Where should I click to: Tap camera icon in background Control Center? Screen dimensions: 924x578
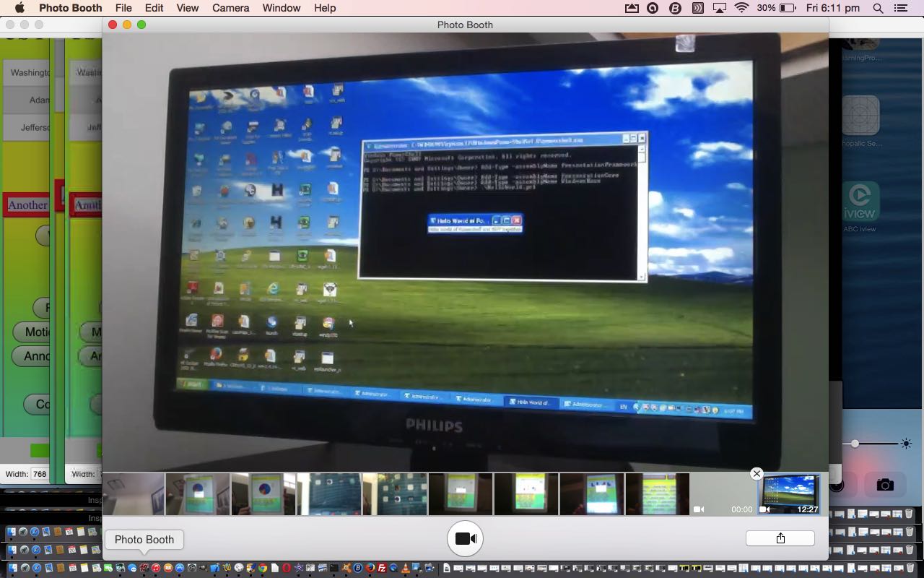pyautogui.click(x=885, y=485)
